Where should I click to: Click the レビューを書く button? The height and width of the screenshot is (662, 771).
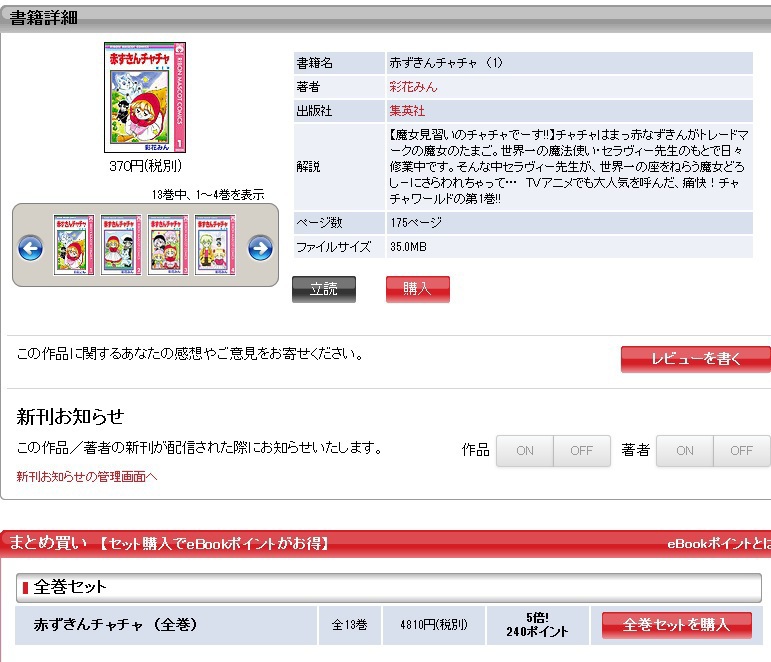(x=696, y=359)
